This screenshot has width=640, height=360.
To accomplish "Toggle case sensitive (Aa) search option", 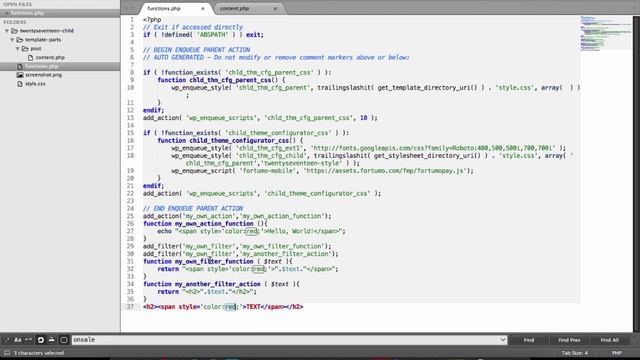I will point(18,340).
